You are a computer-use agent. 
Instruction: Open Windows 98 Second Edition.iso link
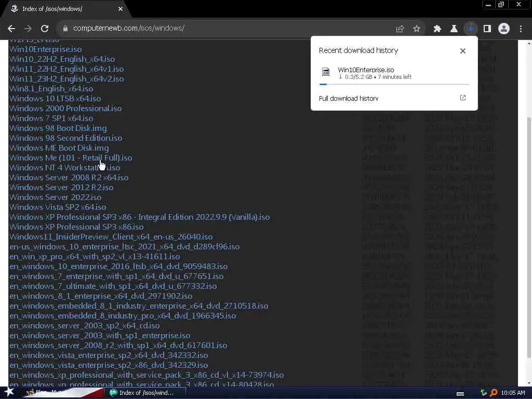(x=66, y=138)
